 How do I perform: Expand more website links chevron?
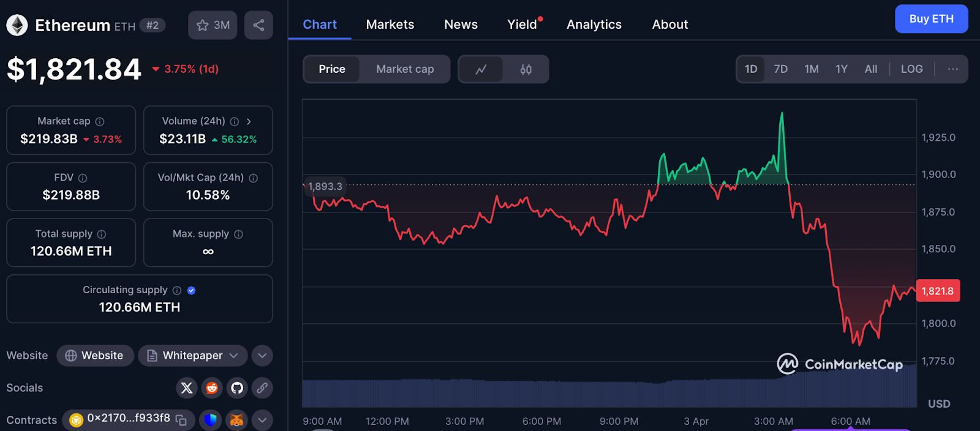(x=262, y=356)
